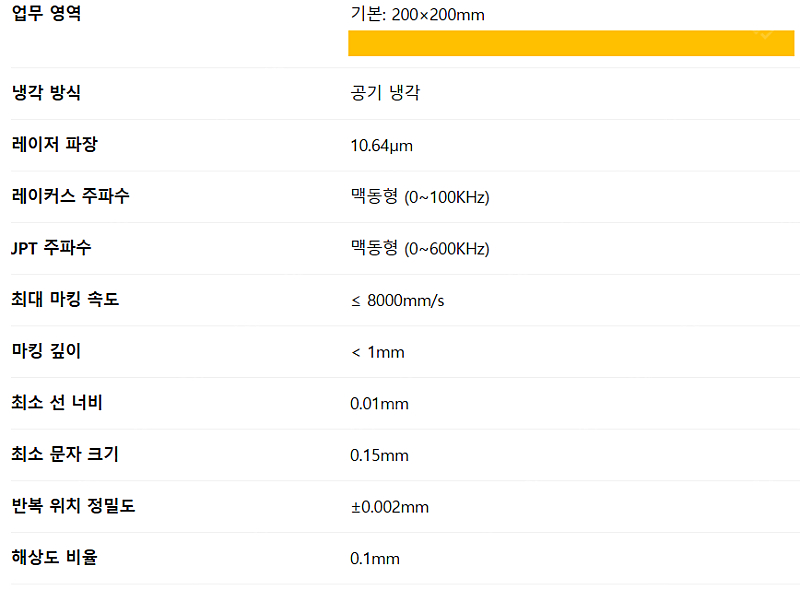Click the '반복 위치 정밀도' row label
800x590 pixels.
[x=73, y=506]
